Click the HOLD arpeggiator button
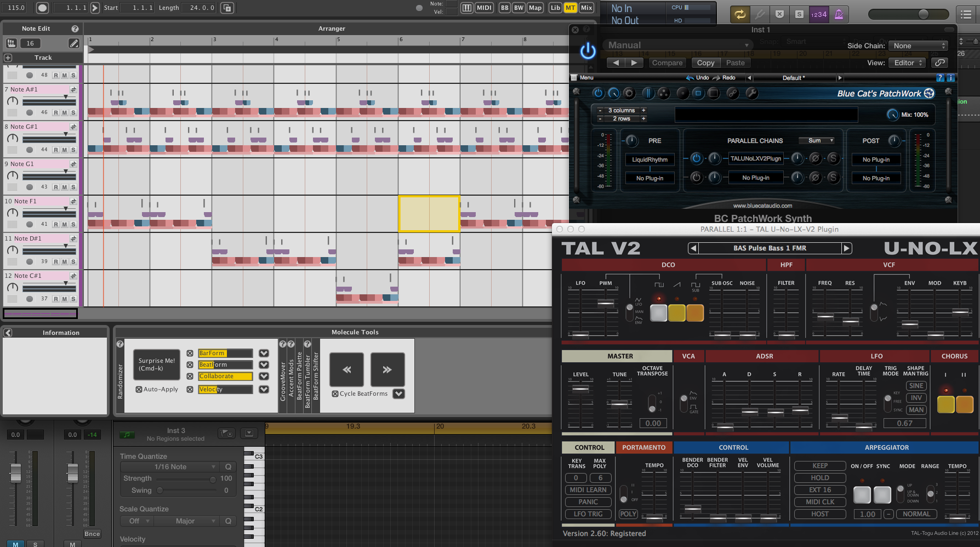This screenshot has height=547, width=980. [820, 478]
